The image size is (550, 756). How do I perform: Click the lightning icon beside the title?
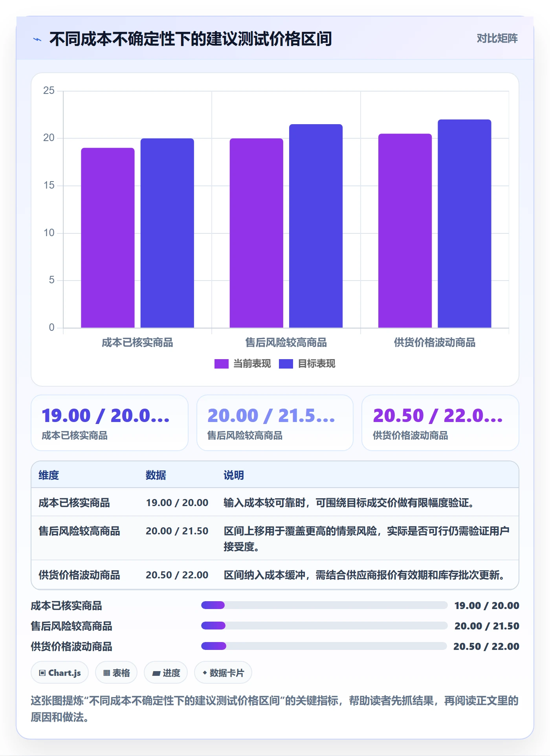37,39
